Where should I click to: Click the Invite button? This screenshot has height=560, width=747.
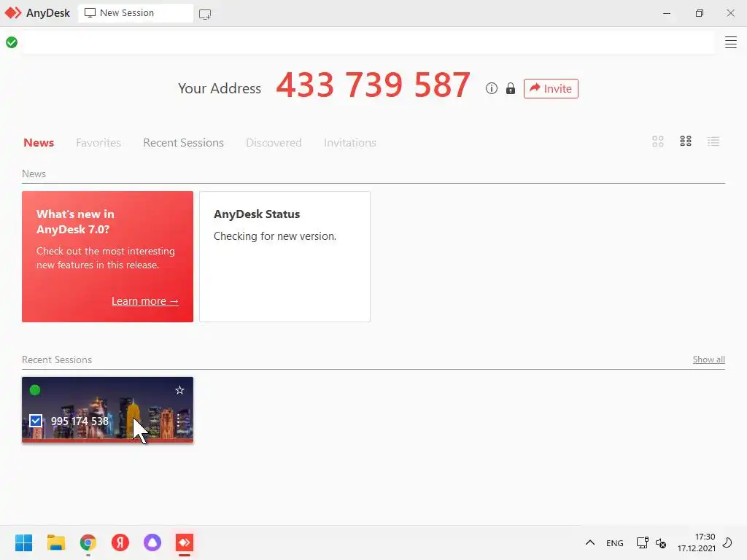pos(551,88)
